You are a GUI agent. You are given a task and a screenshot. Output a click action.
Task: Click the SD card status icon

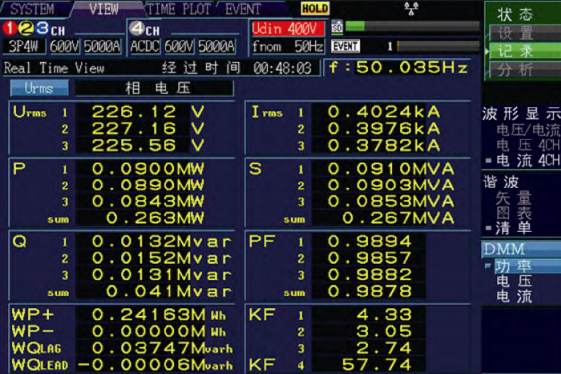[337, 27]
